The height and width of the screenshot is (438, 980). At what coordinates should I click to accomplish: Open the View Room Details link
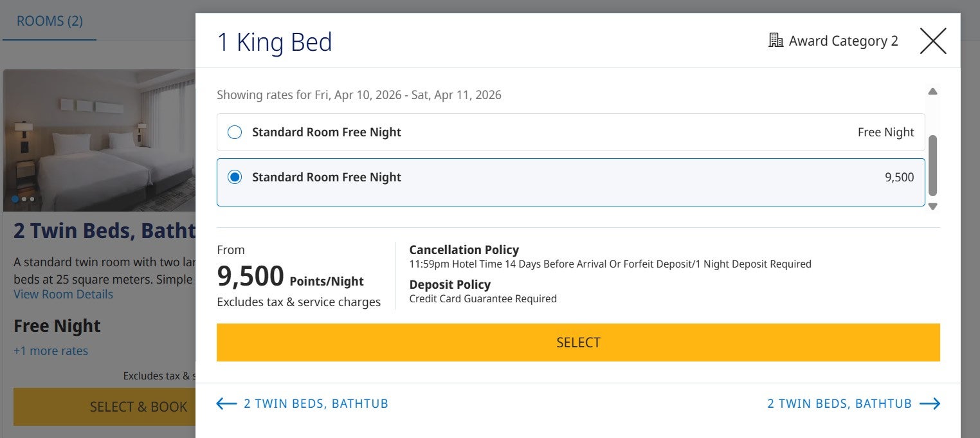(63, 295)
